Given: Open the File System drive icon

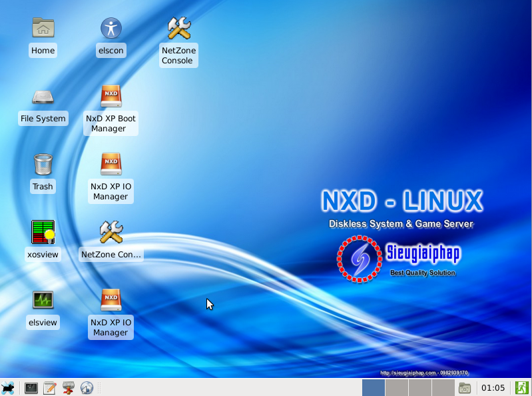Looking at the screenshot, I should pos(43,97).
